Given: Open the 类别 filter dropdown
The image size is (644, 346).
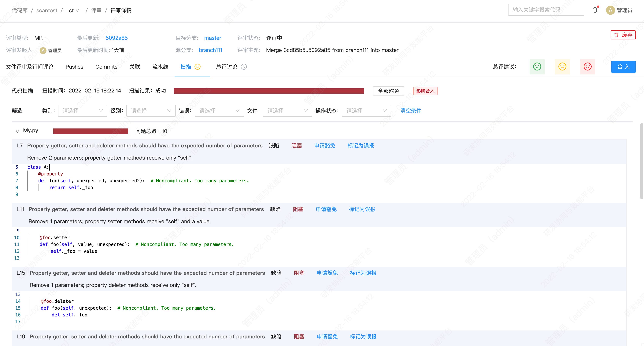Looking at the screenshot, I should click(83, 111).
